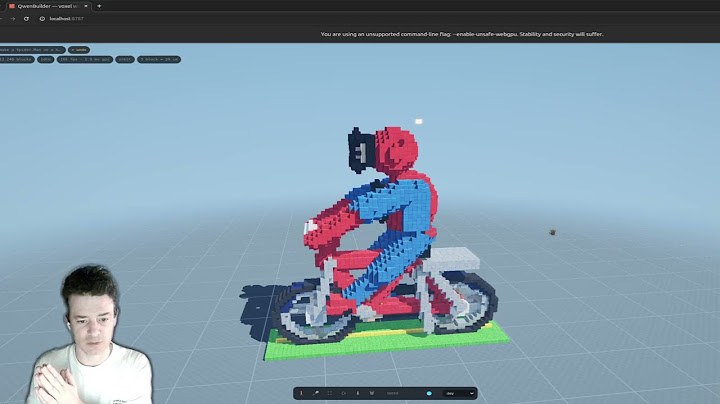
Task: Select the first tool icon in bottom toolbar
Action: 301,393
